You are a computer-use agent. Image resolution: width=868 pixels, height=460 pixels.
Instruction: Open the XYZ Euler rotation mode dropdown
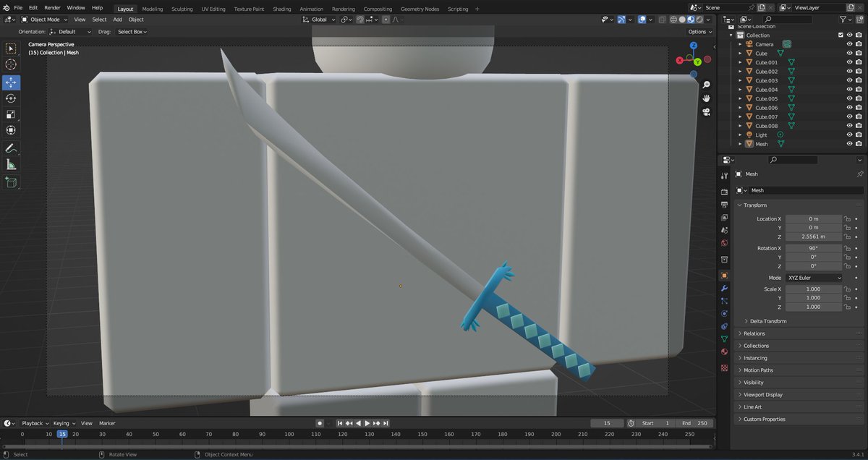(x=814, y=278)
